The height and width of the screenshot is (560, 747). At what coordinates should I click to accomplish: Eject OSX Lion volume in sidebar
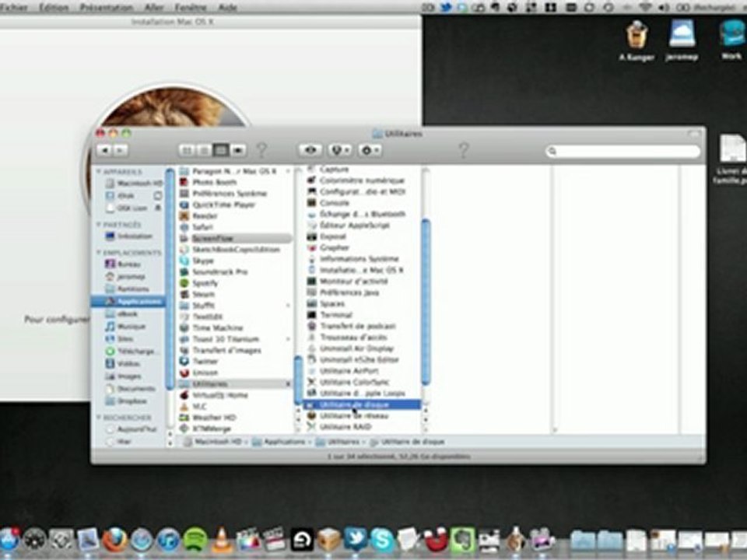[x=158, y=208]
